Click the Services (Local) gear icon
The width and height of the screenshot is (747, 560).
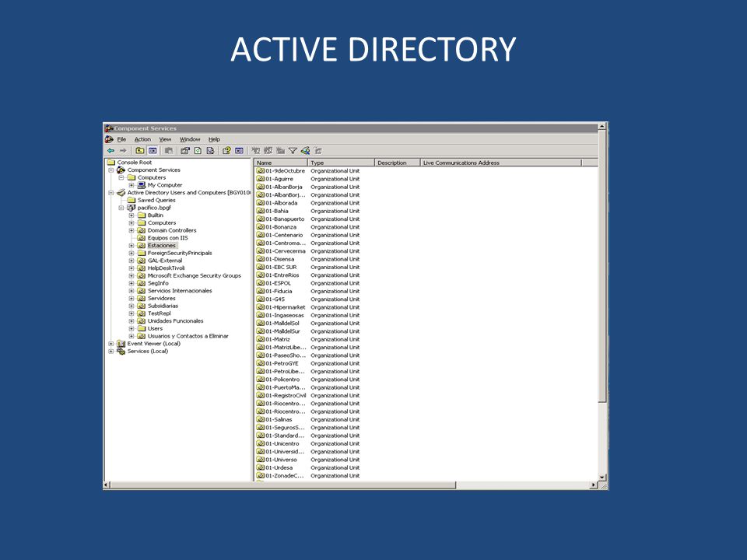coord(121,351)
